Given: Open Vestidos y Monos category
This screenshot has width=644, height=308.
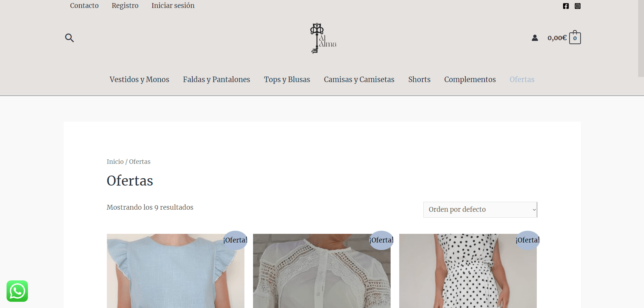Looking at the screenshot, I should click(139, 79).
